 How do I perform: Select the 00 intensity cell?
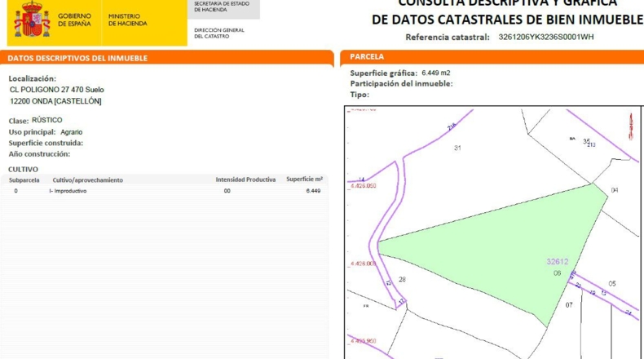(227, 191)
